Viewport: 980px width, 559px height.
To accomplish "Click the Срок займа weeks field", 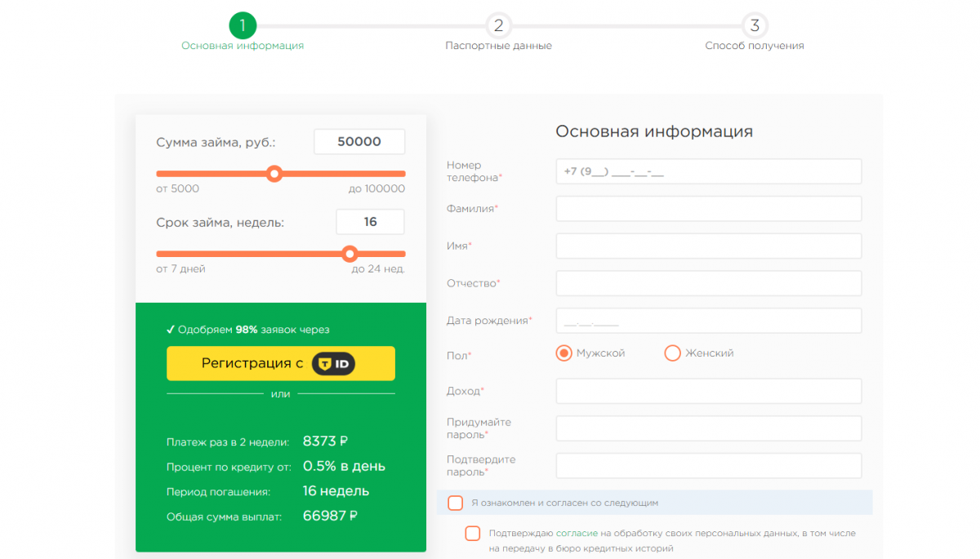I will coord(370,222).
